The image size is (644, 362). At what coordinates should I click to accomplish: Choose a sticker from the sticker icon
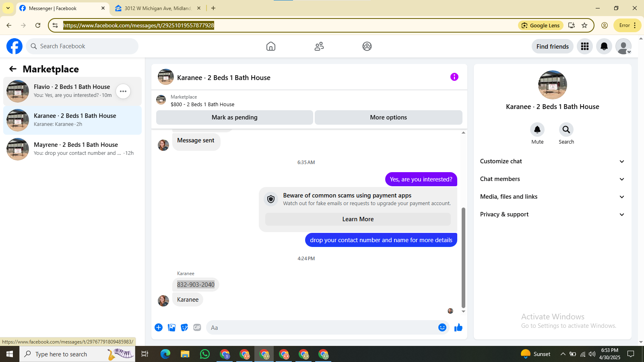pyautogui.click(x=184, y=327)
